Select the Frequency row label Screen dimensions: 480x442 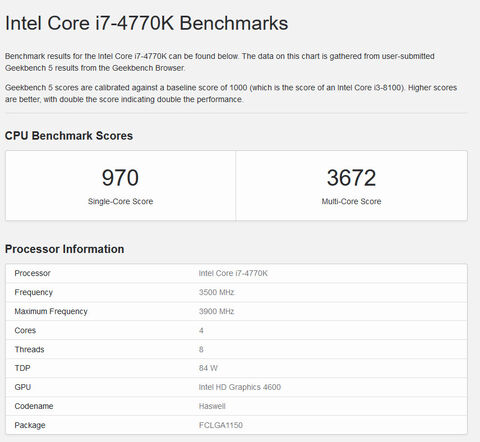click(x=34, y=292)
